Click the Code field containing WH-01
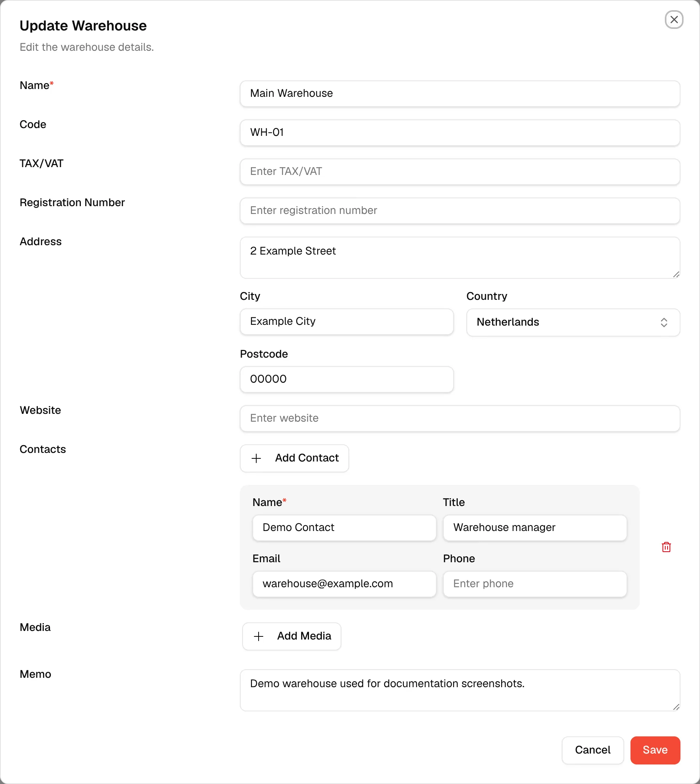The height and width of the screenshot is (784, 700). 460,133
